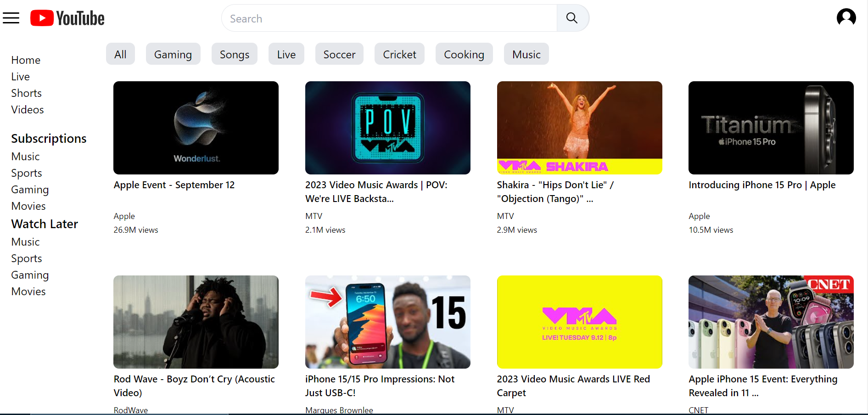Play the Apple Wonderlust event thumbnail
Screen dimensions: 868x415
tap(196, 128)
